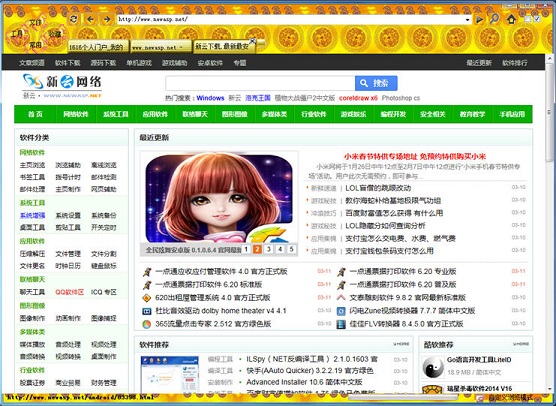The width and height of the screenshot is (556, 406).
Task: Open the 系统增强 sidebar link
Action: tap(32, 216)
